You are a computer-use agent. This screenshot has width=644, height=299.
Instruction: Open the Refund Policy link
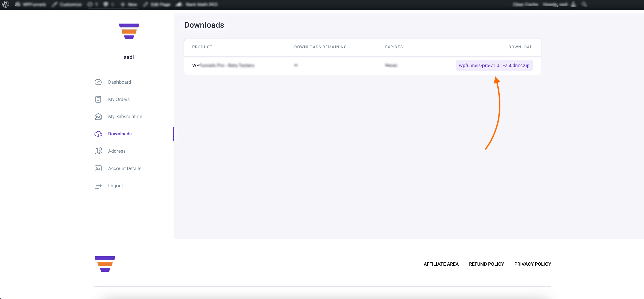(x=487, y=264)
